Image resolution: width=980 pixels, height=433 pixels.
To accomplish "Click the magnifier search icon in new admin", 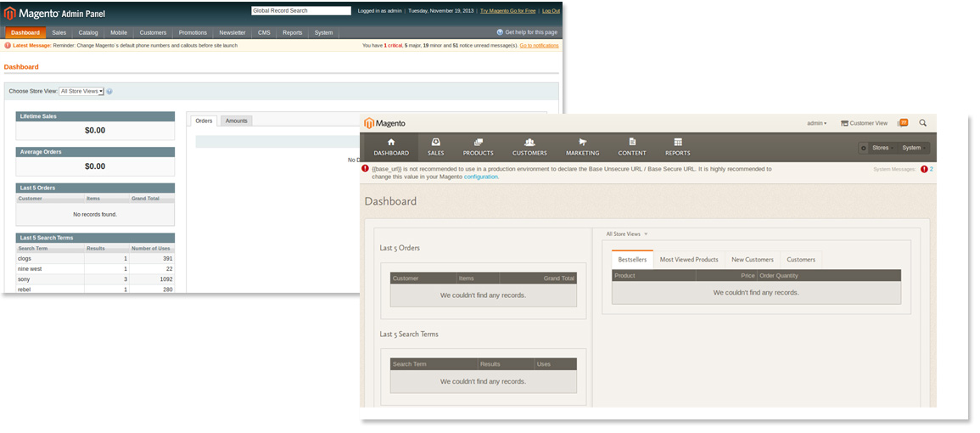I will 923,123.
